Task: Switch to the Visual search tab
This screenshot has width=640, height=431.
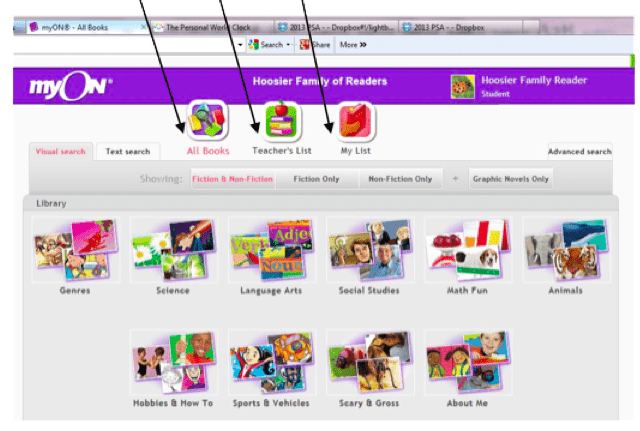Action: point(60,151)
